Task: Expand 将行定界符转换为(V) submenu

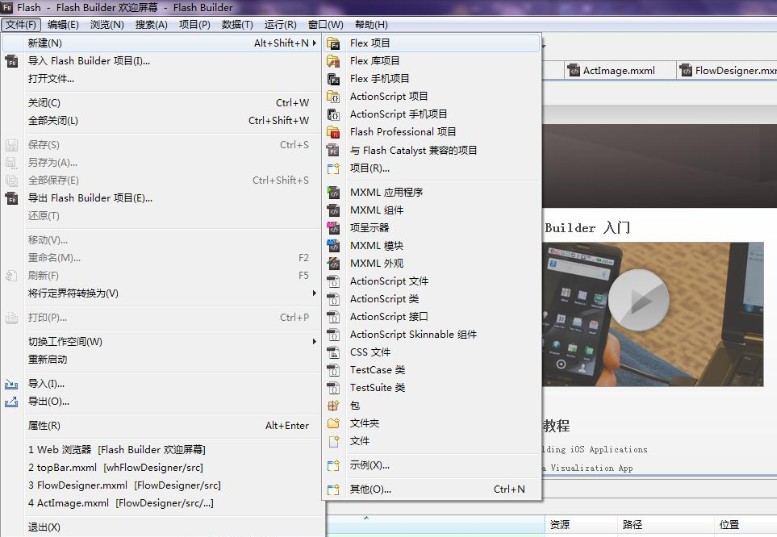Action: coord(315,293)
